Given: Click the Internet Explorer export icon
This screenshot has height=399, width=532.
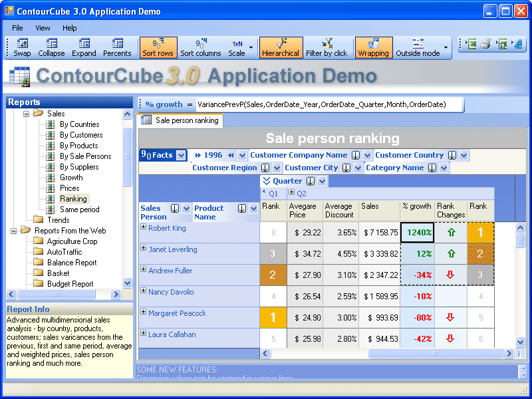Looking at the screenshot, I should click(518, 44).
